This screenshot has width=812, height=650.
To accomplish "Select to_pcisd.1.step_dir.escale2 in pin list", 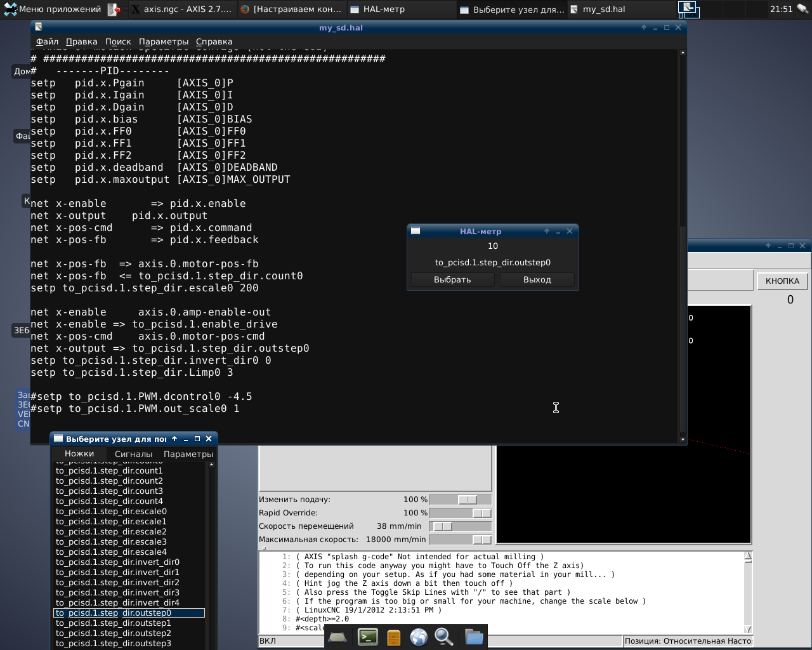I will pyautogui.click(x=129, y=531).
